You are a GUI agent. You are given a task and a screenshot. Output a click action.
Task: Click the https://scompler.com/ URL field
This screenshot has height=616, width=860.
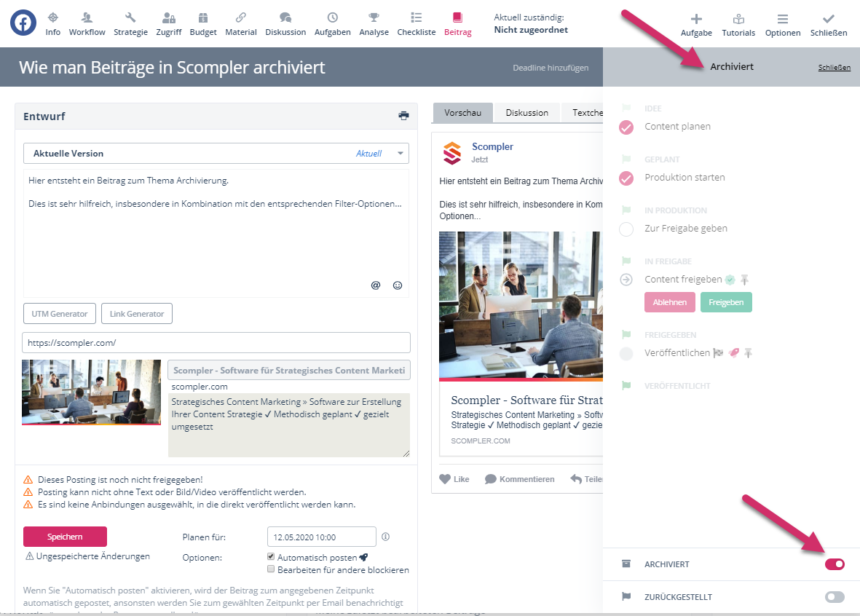216,342
